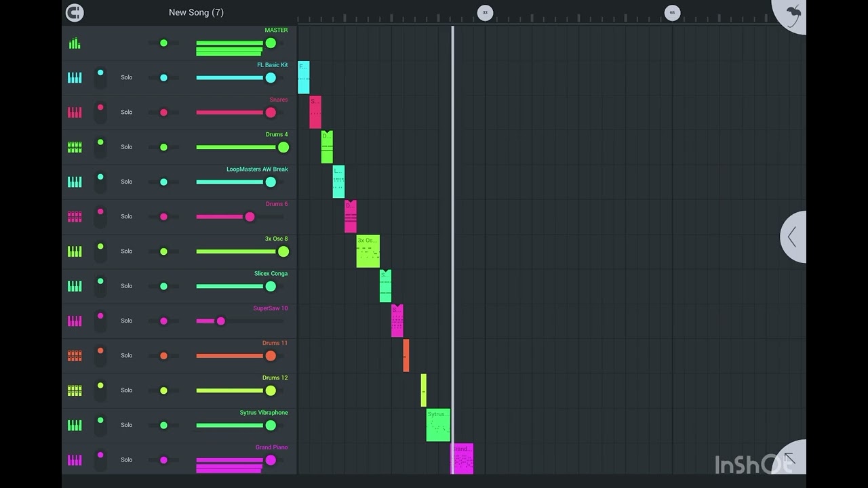Solo the Snares track
The height and width of the screenshot is (488, 868).
127,112
